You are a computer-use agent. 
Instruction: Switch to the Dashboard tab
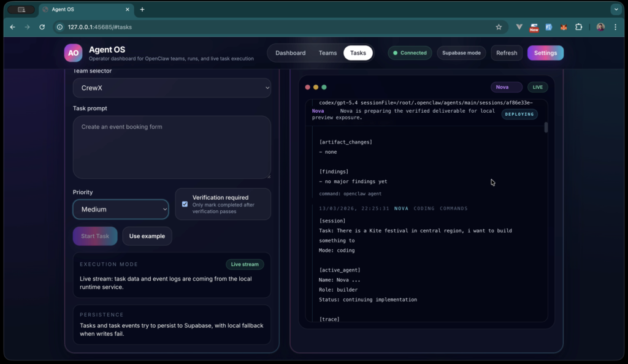point(290,53)
